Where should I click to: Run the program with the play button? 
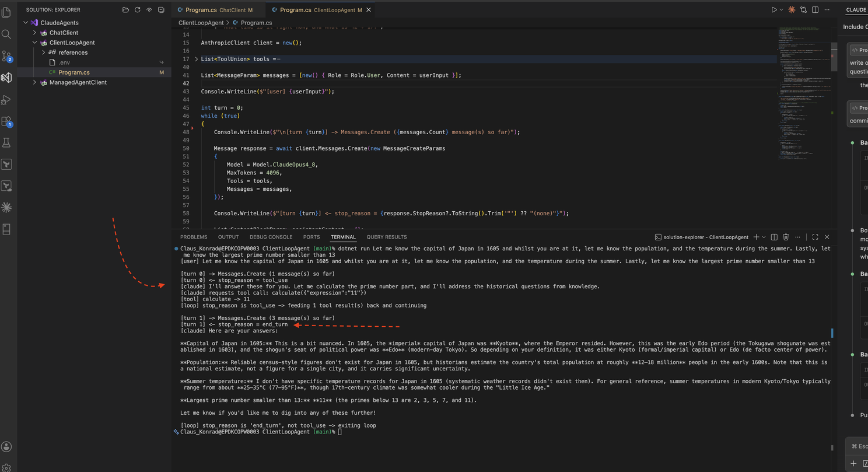(x=774, y=10)
